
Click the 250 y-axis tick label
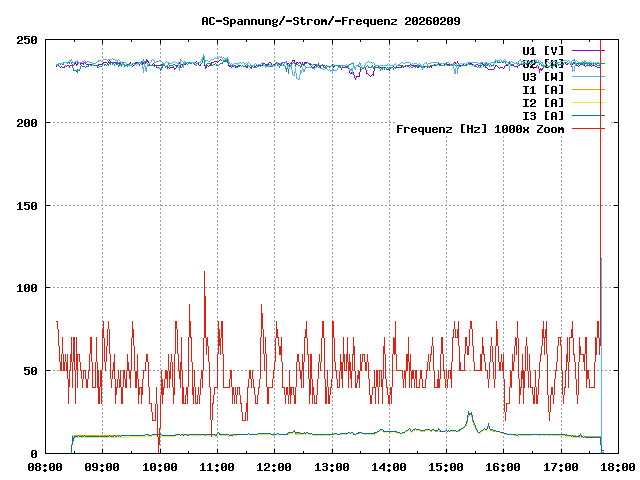[27, 40]
